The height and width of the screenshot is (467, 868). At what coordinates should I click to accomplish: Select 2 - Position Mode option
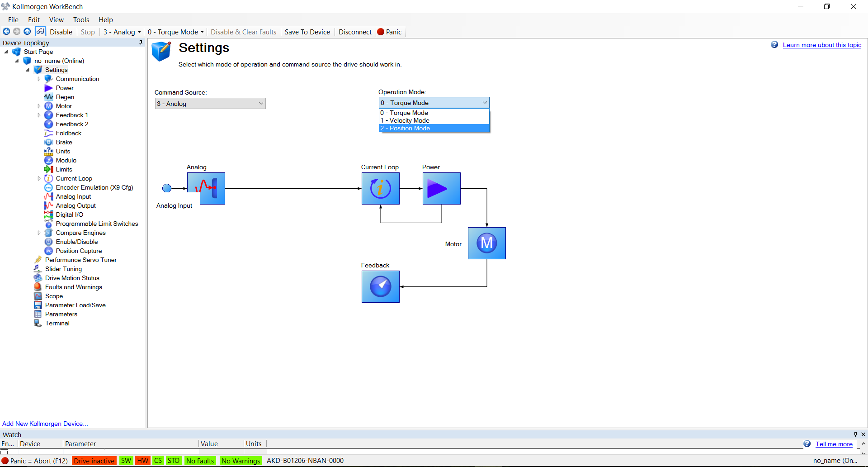[x=434, y=128]
